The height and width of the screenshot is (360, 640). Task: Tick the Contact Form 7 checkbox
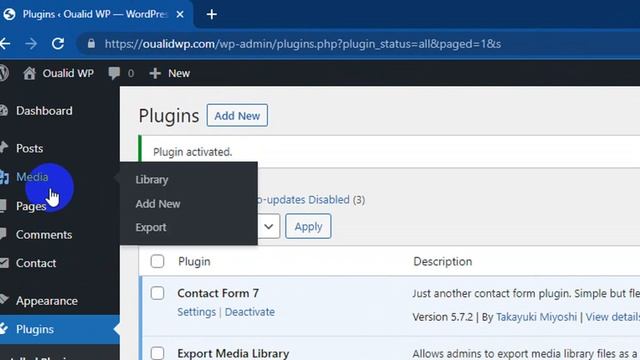[157, 293]
